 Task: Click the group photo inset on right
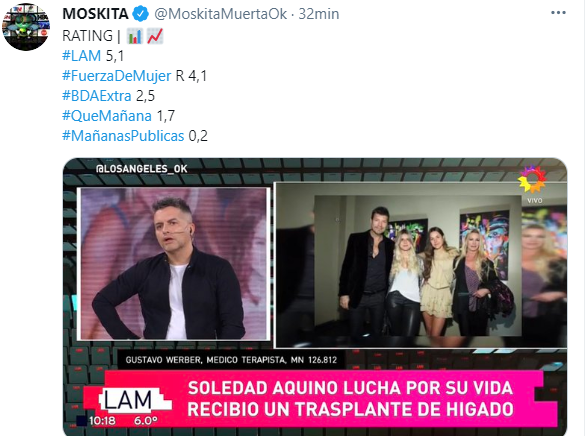point(421,265)
